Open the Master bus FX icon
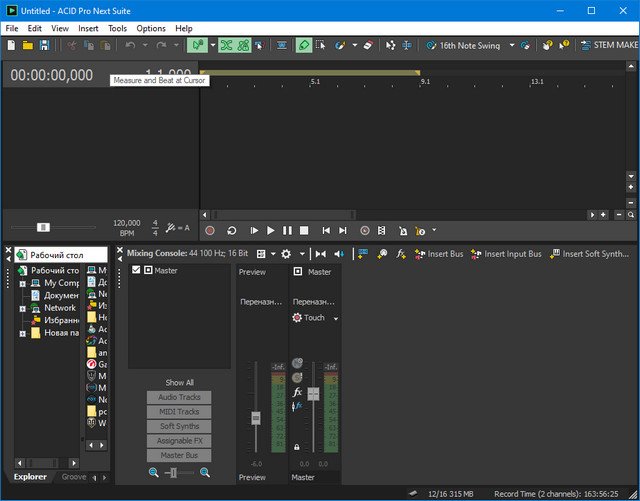 (x=298, y=393)
